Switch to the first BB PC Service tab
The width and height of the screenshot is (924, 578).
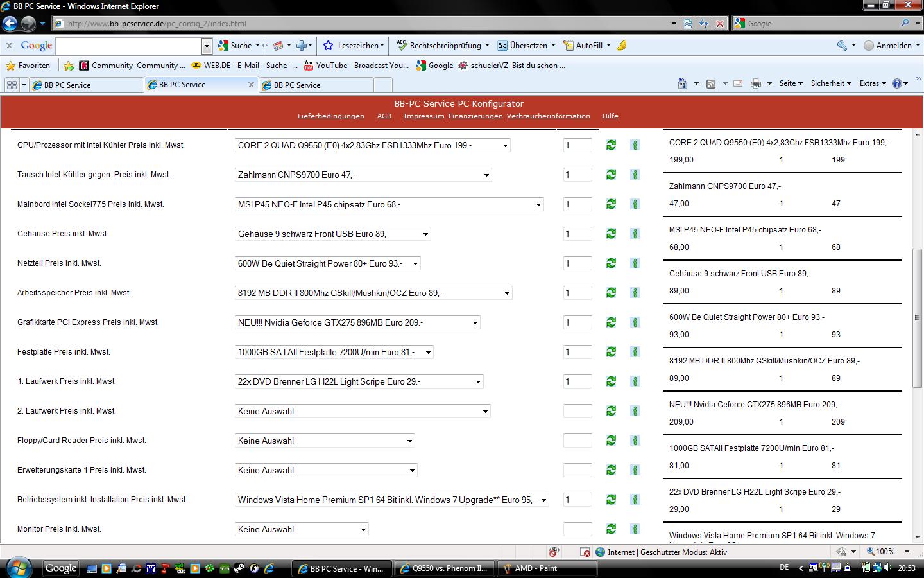[x=86, y=85]
